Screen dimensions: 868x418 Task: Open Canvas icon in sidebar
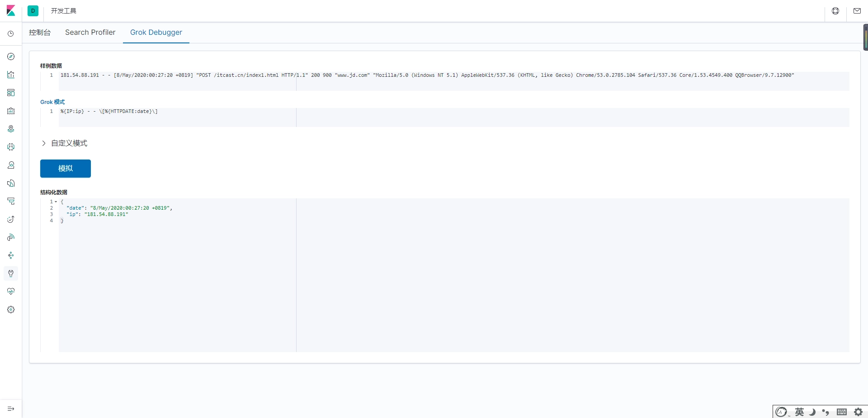click(x=11, y=111)
